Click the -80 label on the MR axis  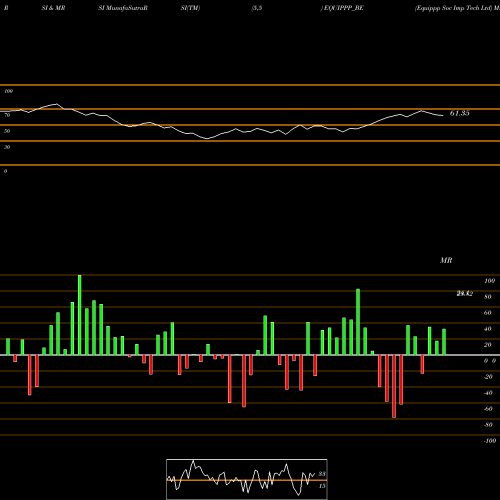[x=488, y=425]
